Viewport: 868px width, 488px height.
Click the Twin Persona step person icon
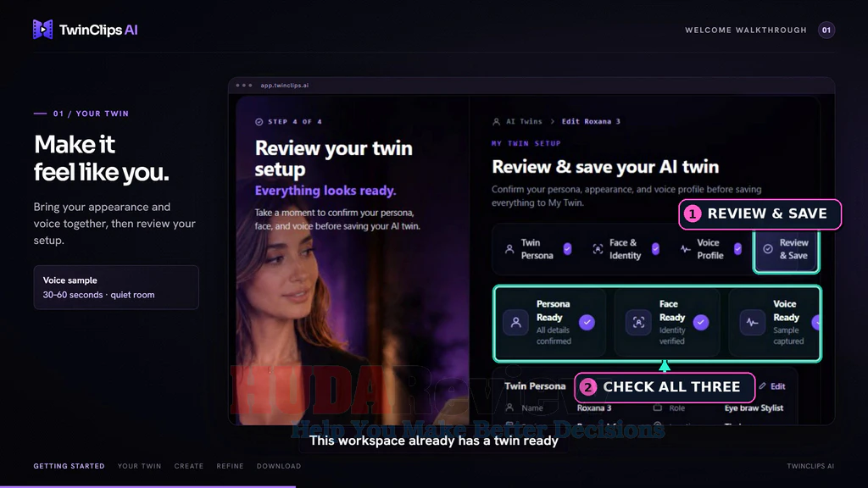coord(509,249)
